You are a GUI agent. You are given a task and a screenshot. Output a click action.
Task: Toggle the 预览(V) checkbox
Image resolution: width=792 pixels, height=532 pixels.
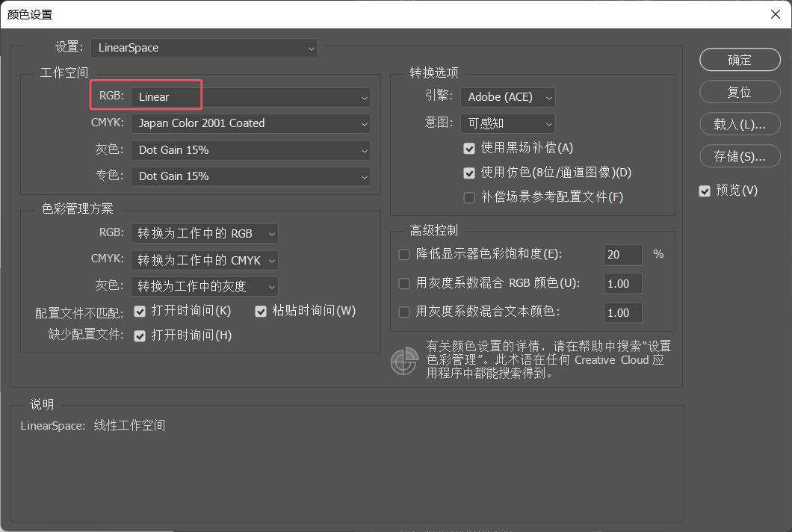point(705,191)
